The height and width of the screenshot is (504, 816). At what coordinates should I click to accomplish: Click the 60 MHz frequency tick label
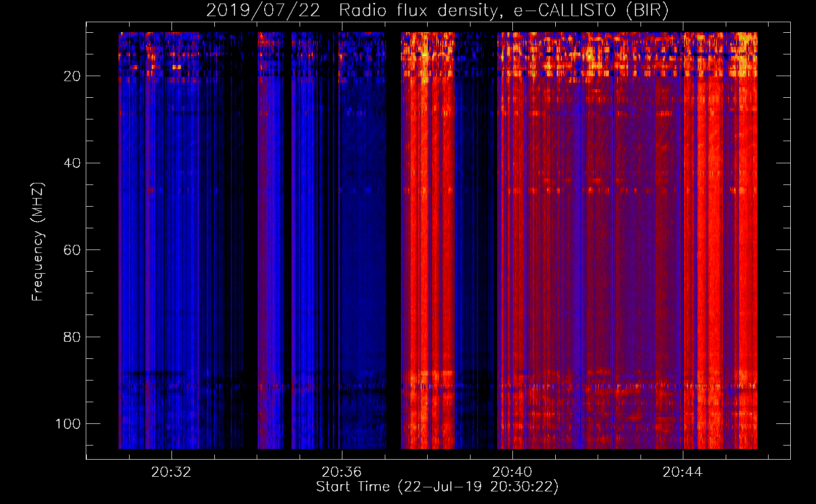pyautogui.click(x=72, y=250)
